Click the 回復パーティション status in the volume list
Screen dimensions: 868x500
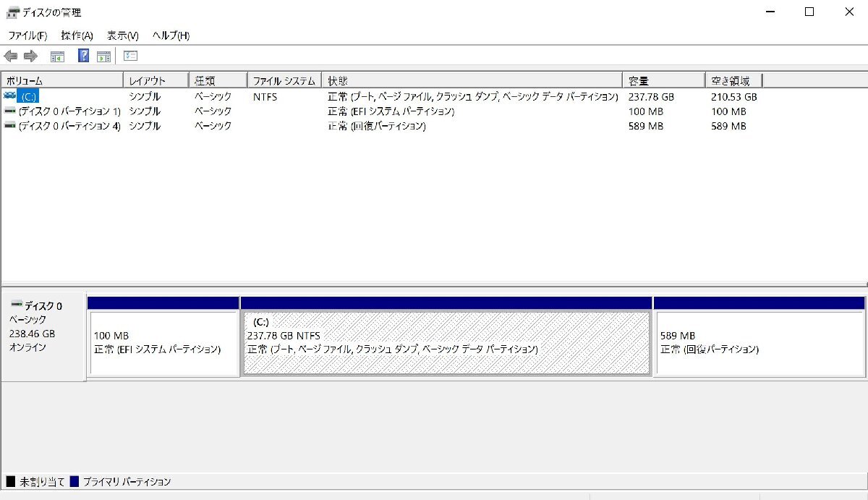point(376,125)
